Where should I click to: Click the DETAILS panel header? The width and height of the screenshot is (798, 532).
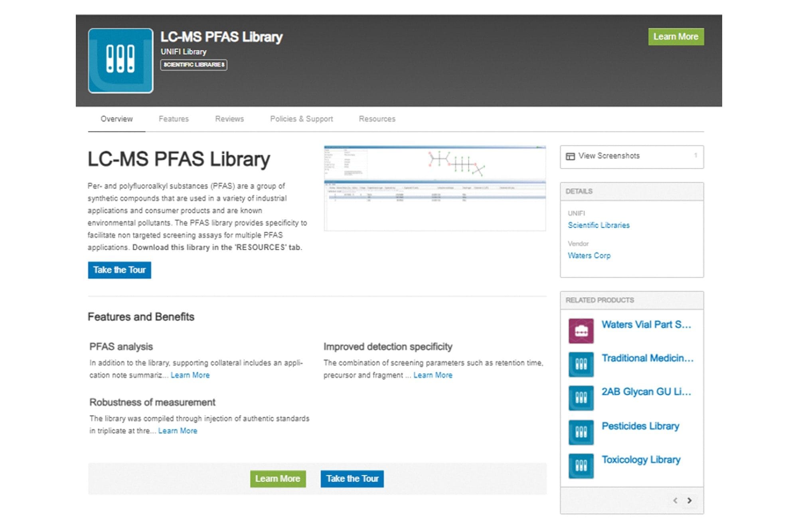632,192
